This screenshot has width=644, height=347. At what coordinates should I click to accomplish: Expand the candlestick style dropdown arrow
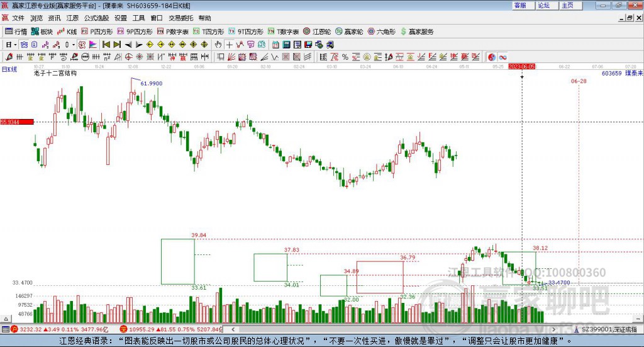74,45
